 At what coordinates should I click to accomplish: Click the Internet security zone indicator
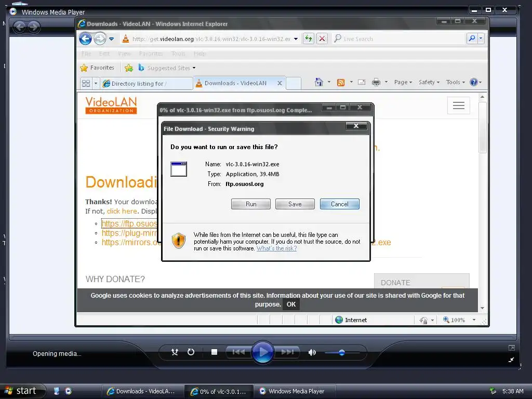(x=351, y=320)
